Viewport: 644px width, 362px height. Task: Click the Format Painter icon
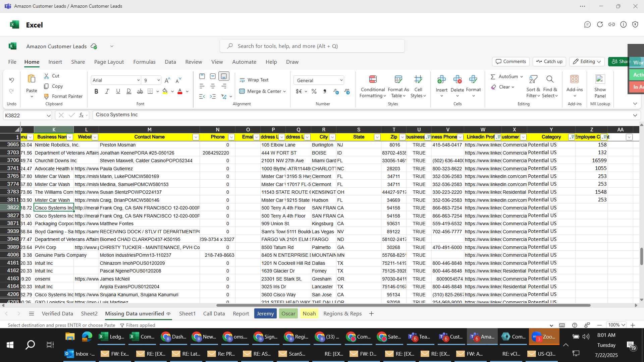(46, 97)
